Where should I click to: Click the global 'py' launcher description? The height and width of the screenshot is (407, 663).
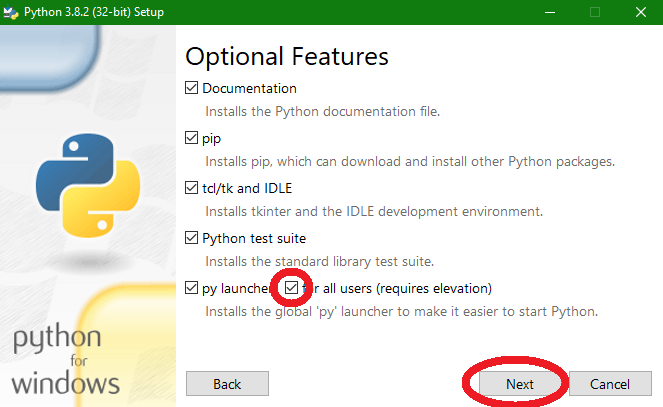pos(402,312)
